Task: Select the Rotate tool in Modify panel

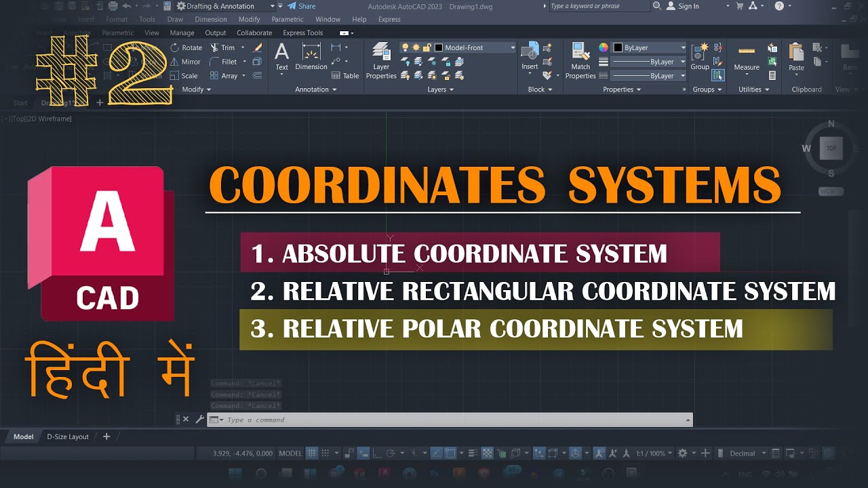Action: pos(186,47)
